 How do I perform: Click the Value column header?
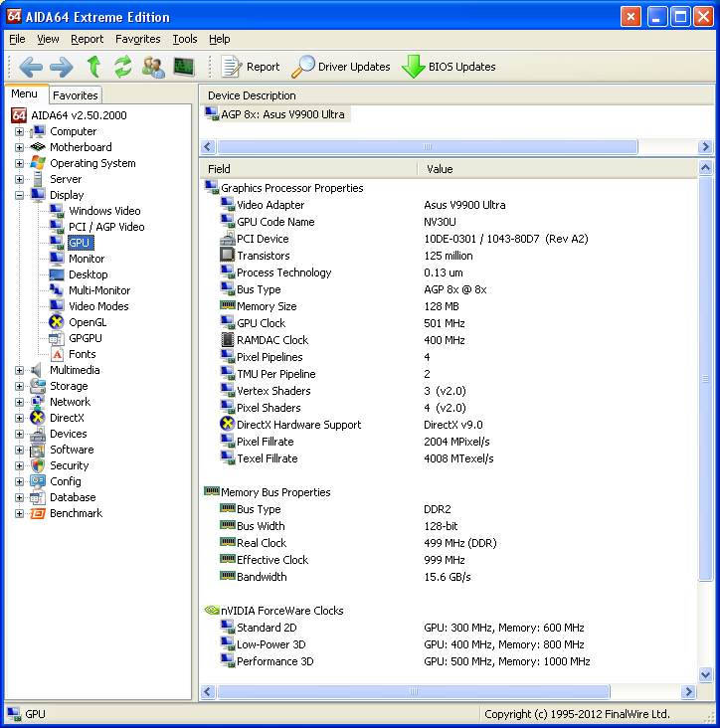coord(557,169)
